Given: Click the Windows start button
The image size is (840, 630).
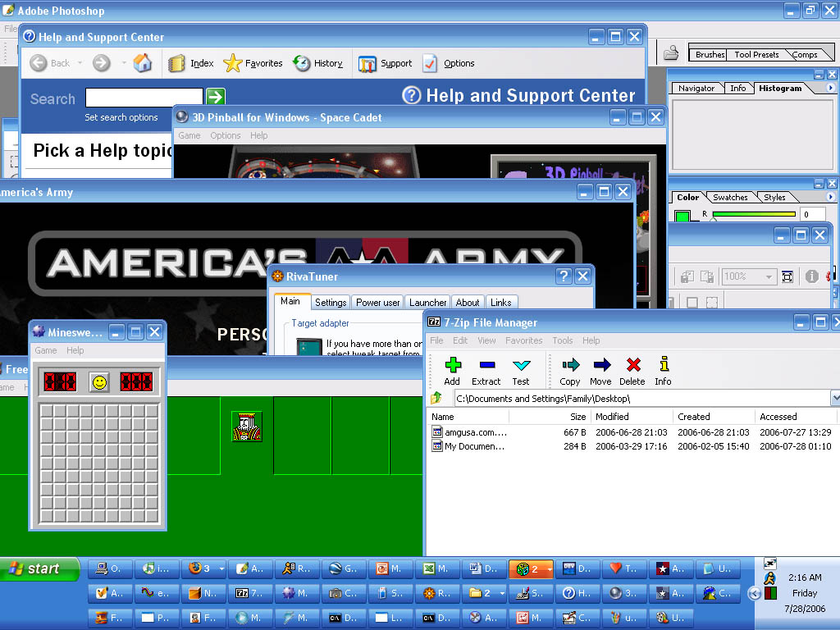Looking at the screenshot, I should pyautogui.click(x=39, y=569).
